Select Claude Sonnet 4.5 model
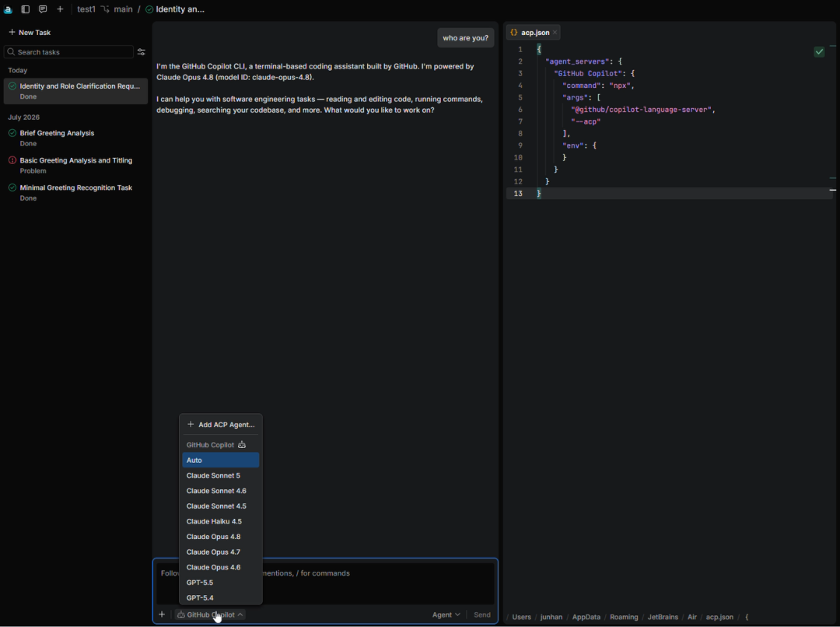 pos(221,506)
